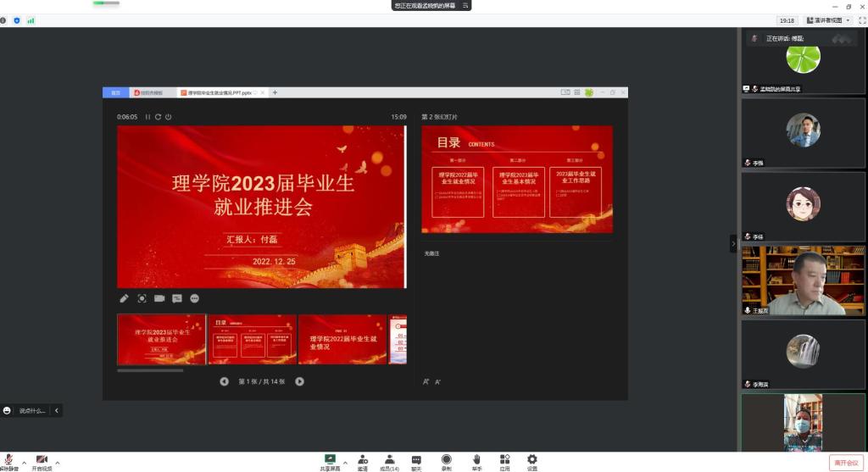Click the focus frame icon below the slide
Image resolution: width=868 pixels, height=472 pixels.
click(x=142, y=298)
